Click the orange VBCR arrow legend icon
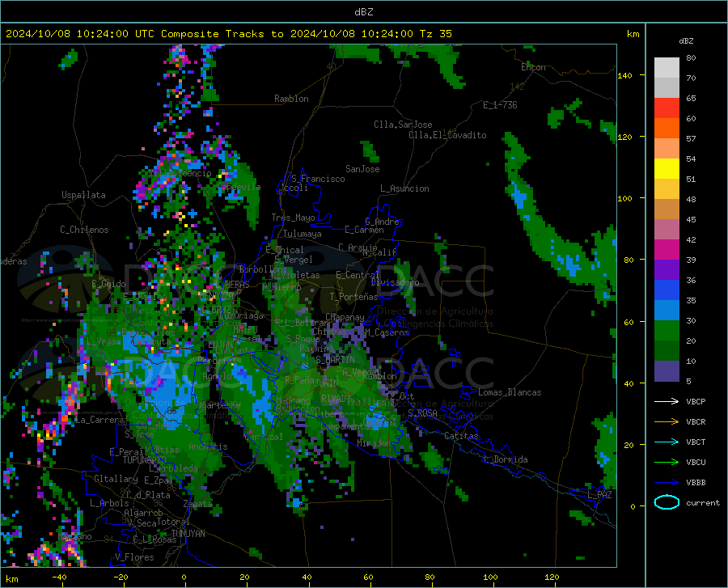 667,421
